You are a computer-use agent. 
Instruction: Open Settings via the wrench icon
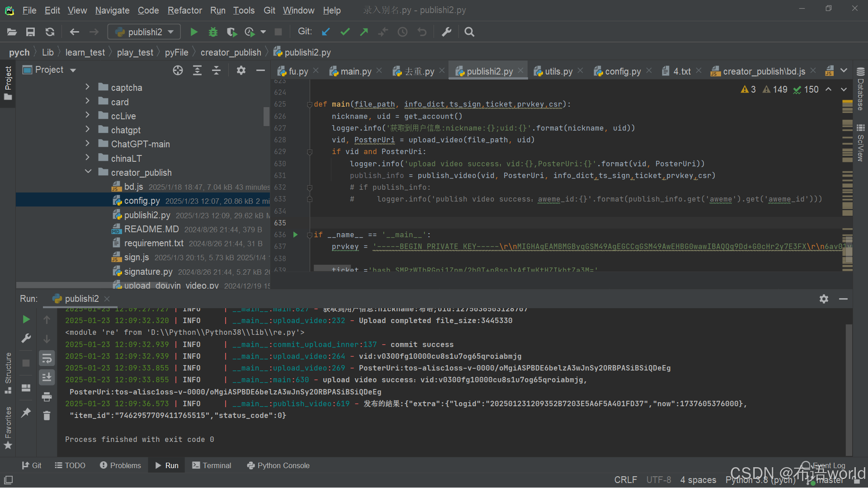click(447, 32)
